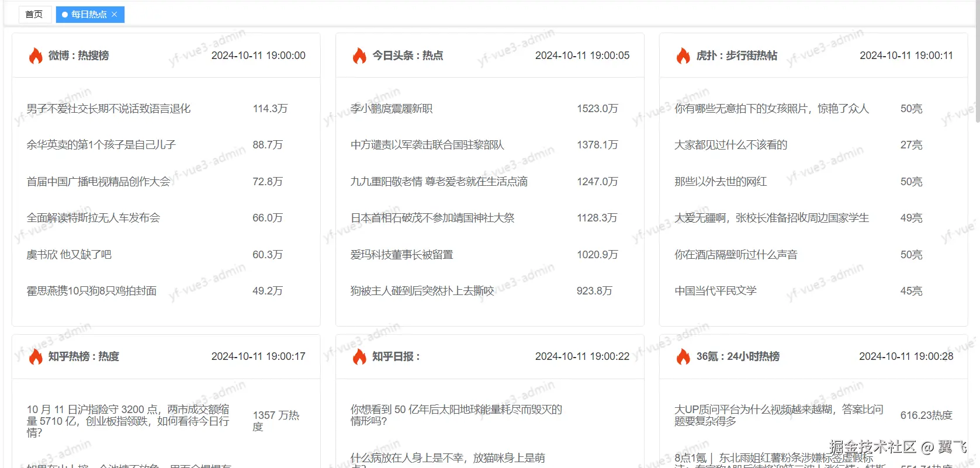Open 男子不爱社交长期不说话致语言退化
The height and width of the screenshot is (468, 980).
109,109
